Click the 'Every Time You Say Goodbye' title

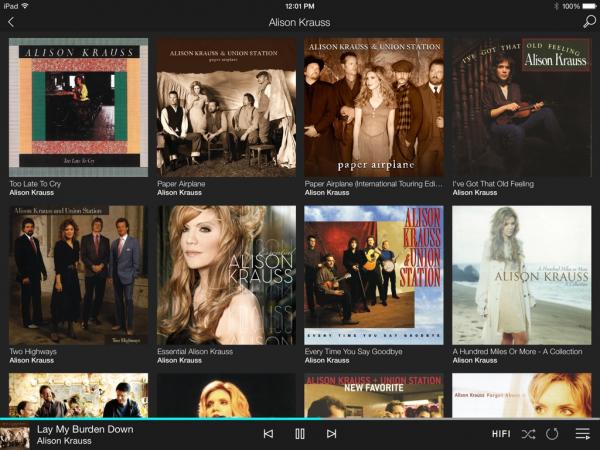353,351
